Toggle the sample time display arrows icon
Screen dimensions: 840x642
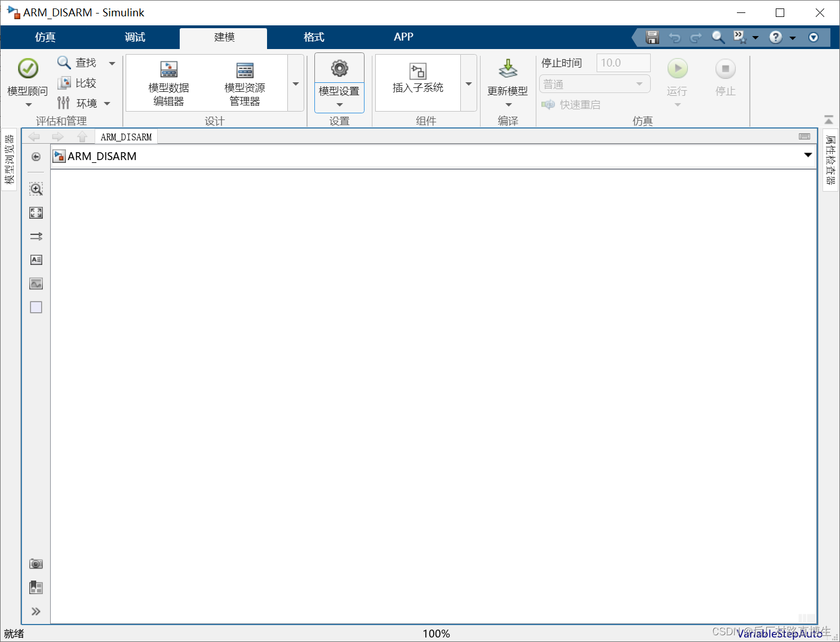coord(36,236)
